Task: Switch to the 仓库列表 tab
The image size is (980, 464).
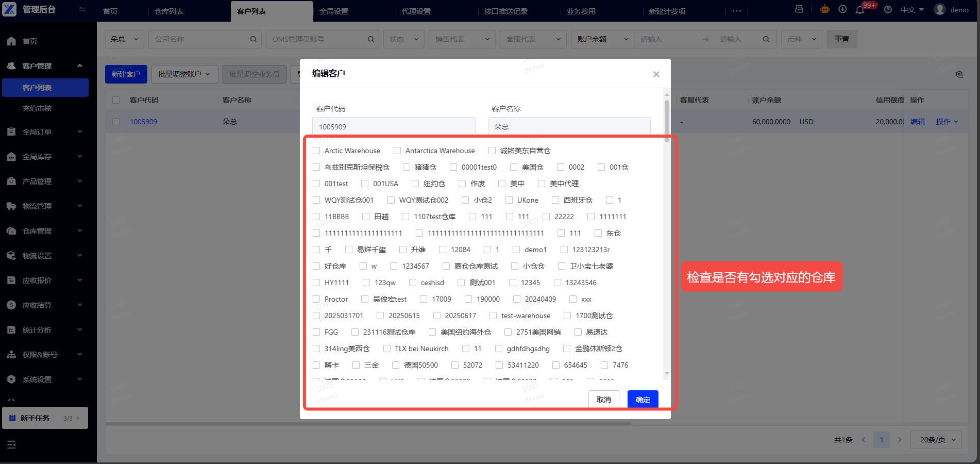Action: 169,11
